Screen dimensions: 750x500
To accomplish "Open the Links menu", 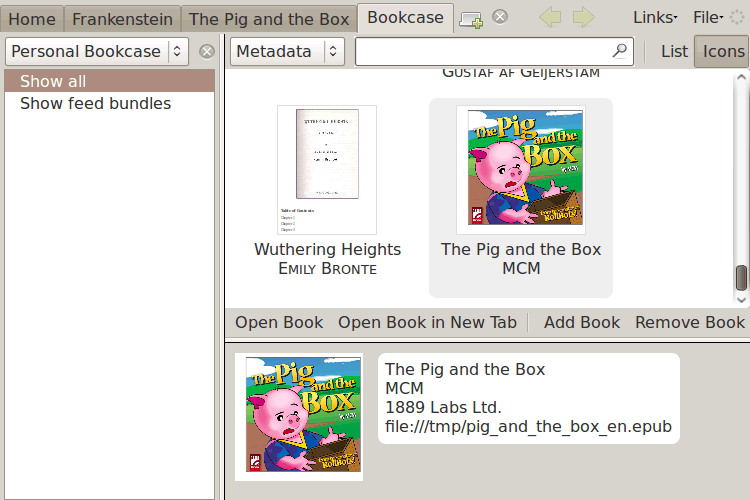I will tap(655, 18).
